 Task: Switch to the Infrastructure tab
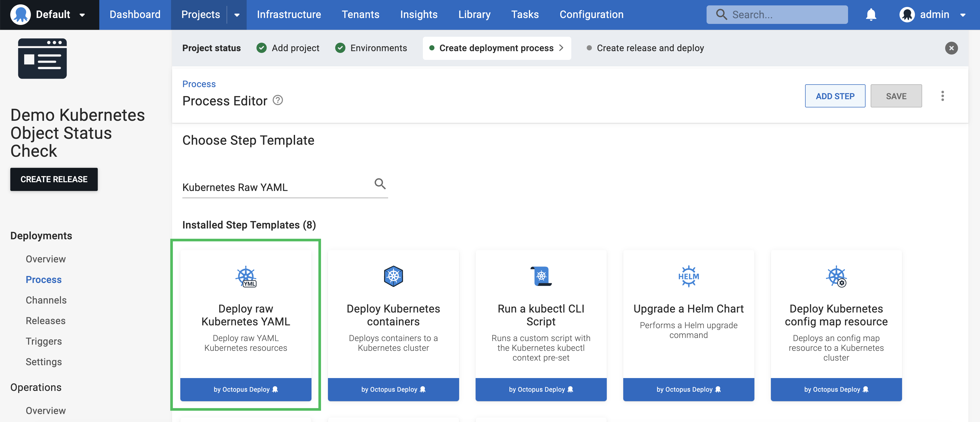[x=289, y=14]
